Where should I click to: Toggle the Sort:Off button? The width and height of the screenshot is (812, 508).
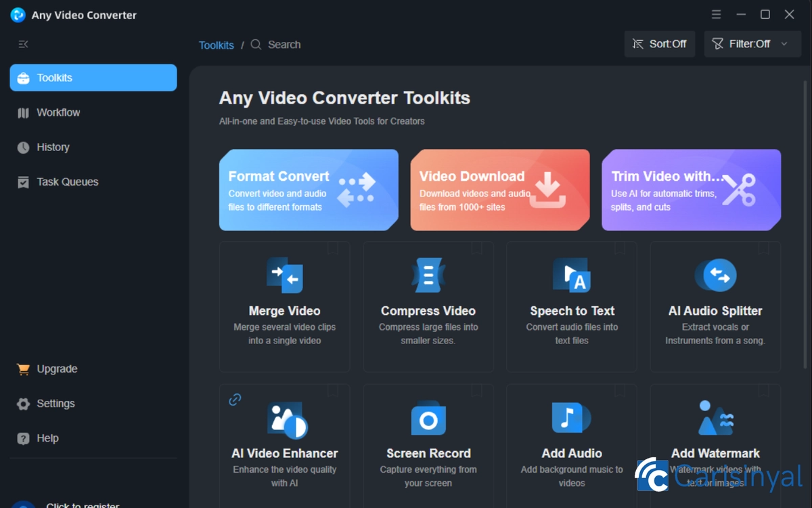pyautogui.click(x=660, y=44)
